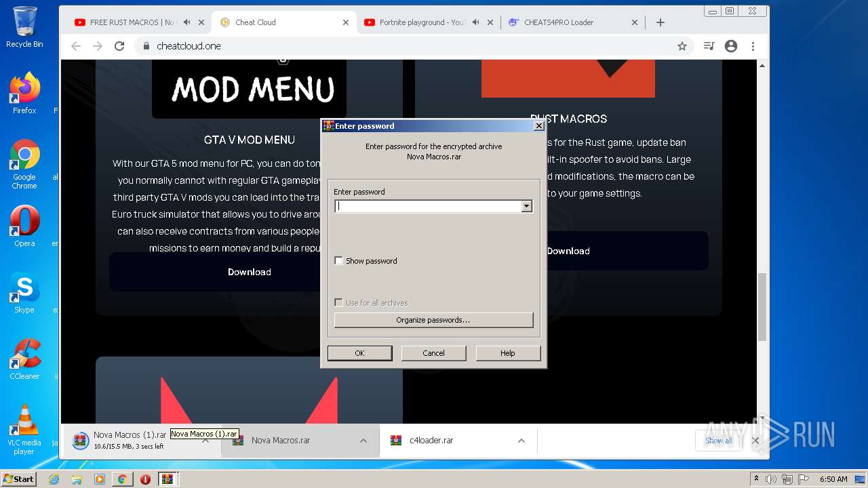The image size is (868, 488).
Task: Open Recycle Bin desktop icon
Action: [x=24, y=27]
